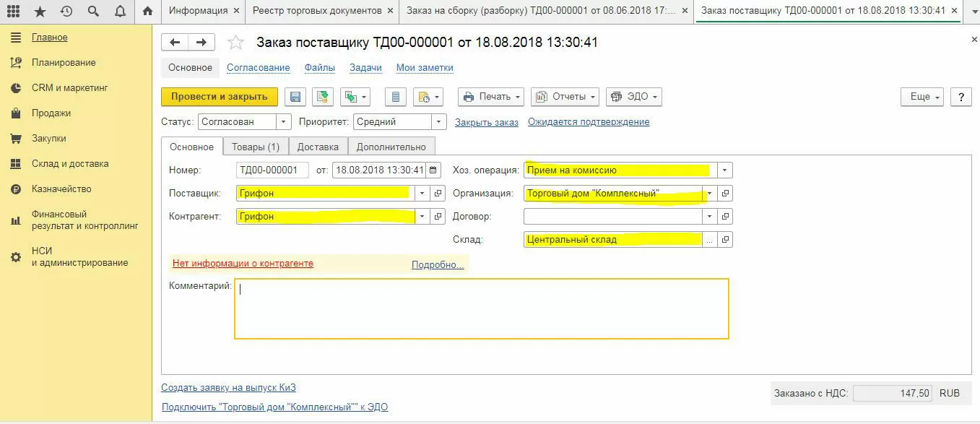Open search magnifier in top bar
The image size is (980, 424).
(93, 11)
